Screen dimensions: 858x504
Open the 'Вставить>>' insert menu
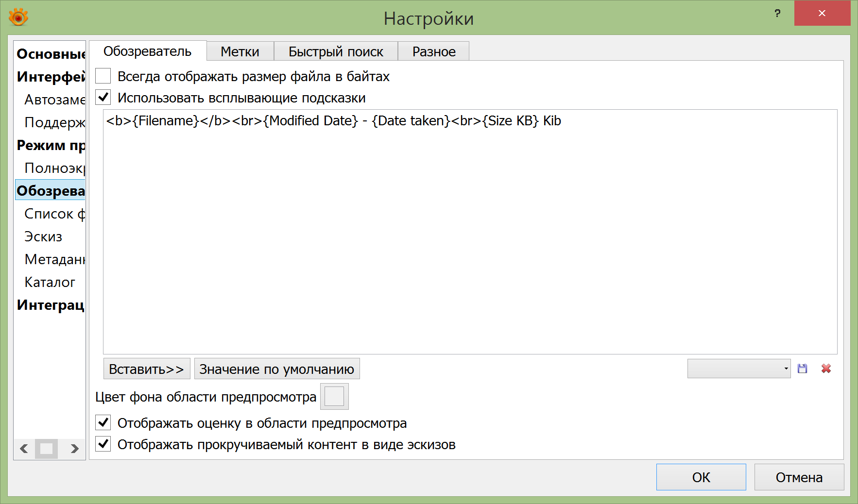(146, 369)
